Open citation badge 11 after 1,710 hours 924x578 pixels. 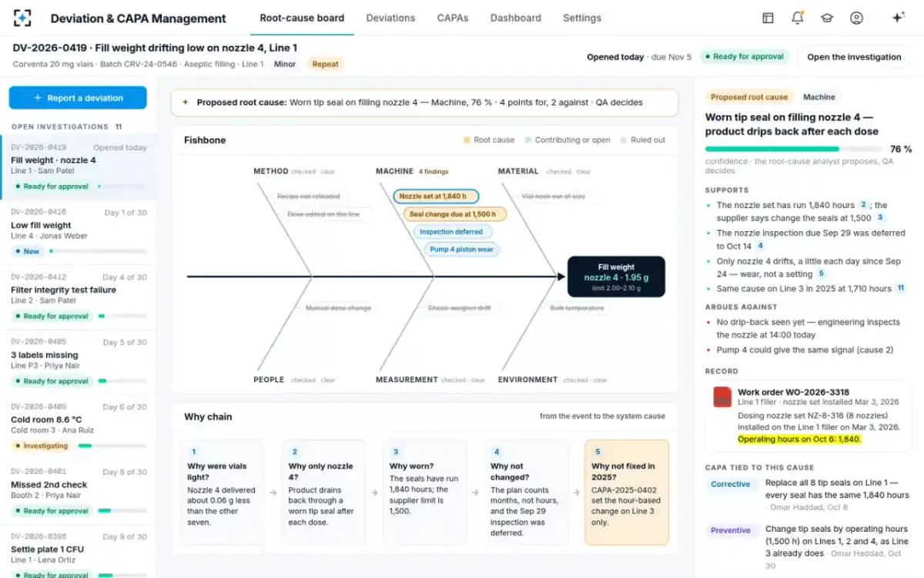click(x=900, y=288)
